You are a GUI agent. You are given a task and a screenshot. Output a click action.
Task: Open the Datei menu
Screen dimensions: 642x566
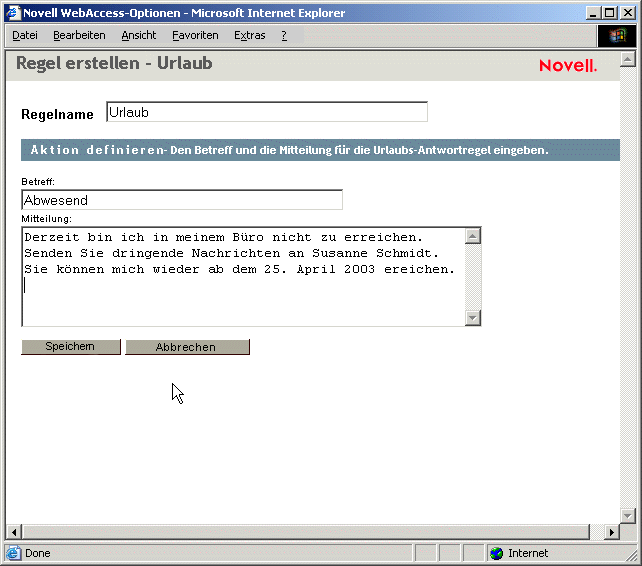pyautogui.click(x=25, y=36)
